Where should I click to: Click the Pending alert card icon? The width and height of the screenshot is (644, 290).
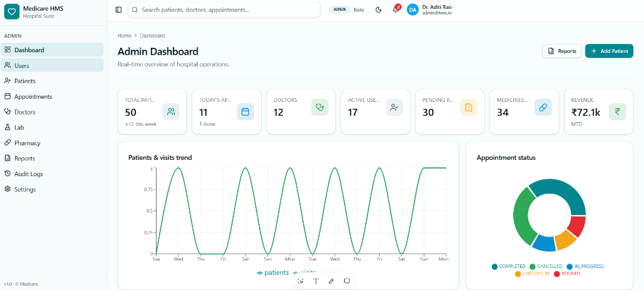(x=469, y=107)
